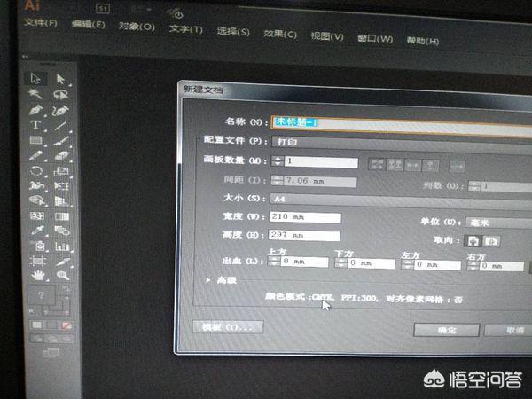This screenshot has width=532, height=399.
Task: Open the 视图(V) menu
Action: tap(327, 36)
